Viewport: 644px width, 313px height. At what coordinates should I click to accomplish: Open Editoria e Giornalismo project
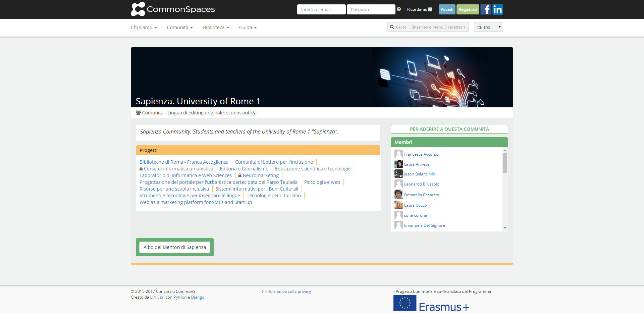tap(244, 169)
